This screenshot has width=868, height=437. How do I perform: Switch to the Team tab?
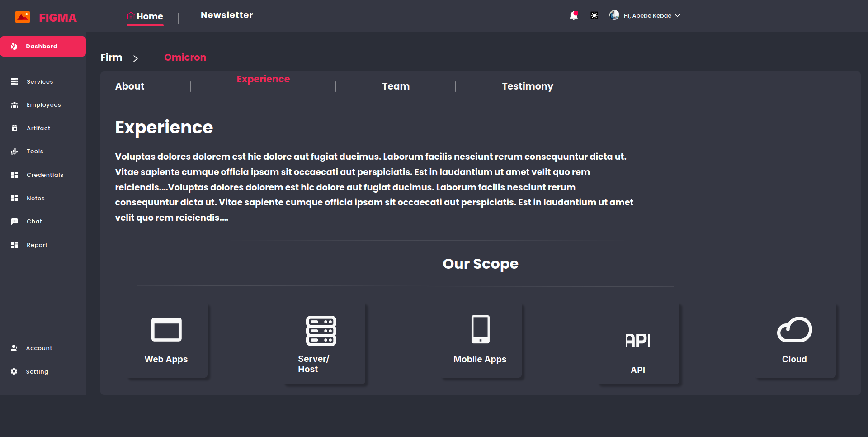[x=396, y=86]
